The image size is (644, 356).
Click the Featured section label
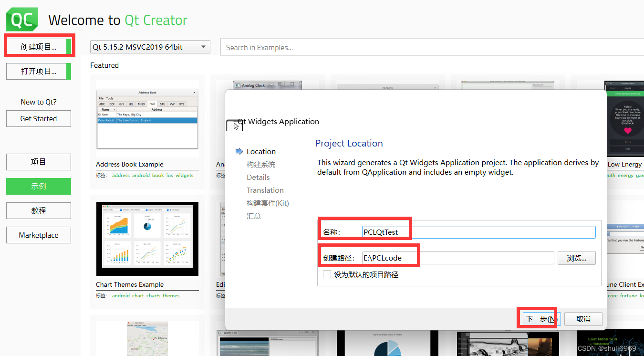[104, 65]
